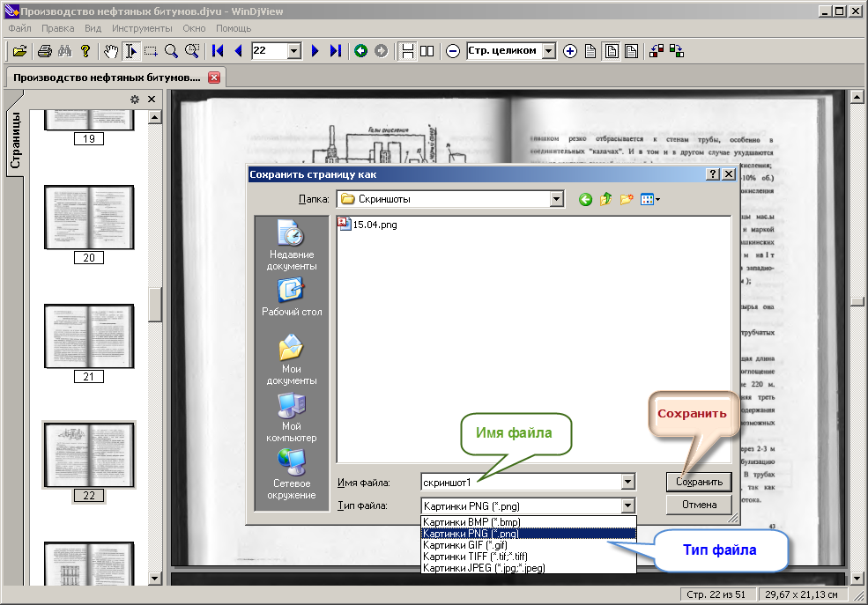Toggle continuous page layout mode
The width and height of the screenshot is (868, 605).
(407, 51)
